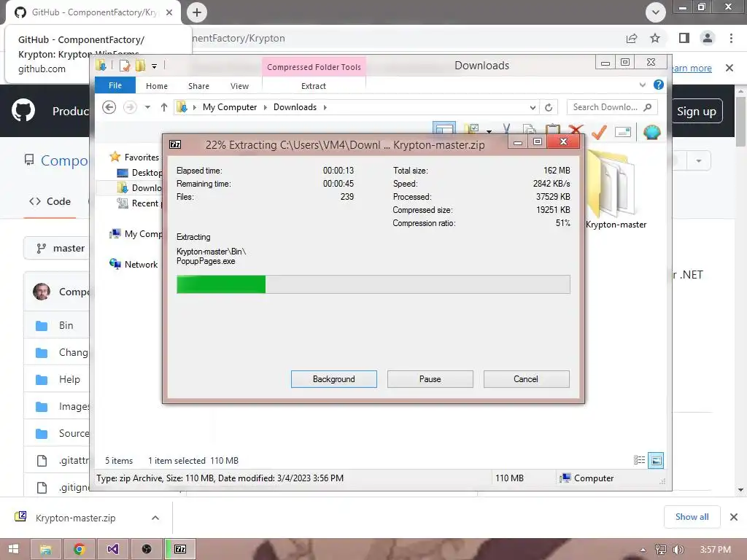Click the orange checkmark Properties icon in Explorer toolbar
Screen dimensions: 747x560
pos(599,131)
